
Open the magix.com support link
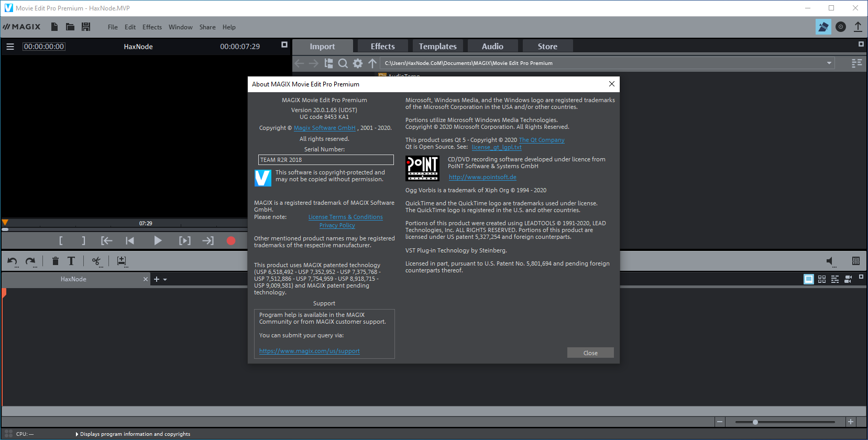click(310, 351)
